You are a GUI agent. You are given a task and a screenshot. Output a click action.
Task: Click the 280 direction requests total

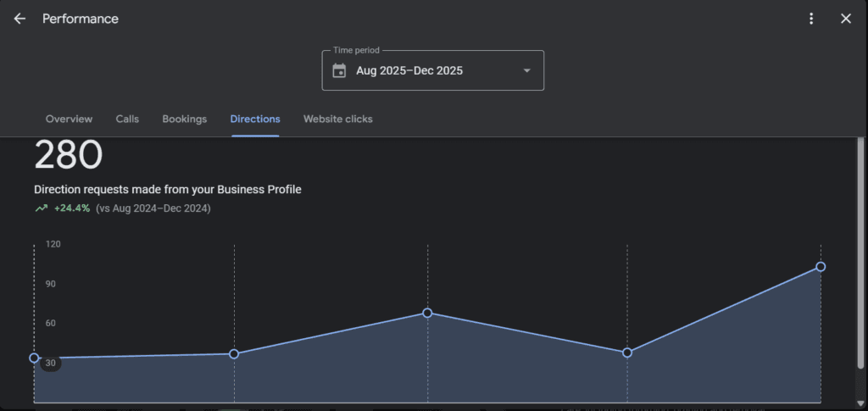pyautogui.click(x=68, y=156)
